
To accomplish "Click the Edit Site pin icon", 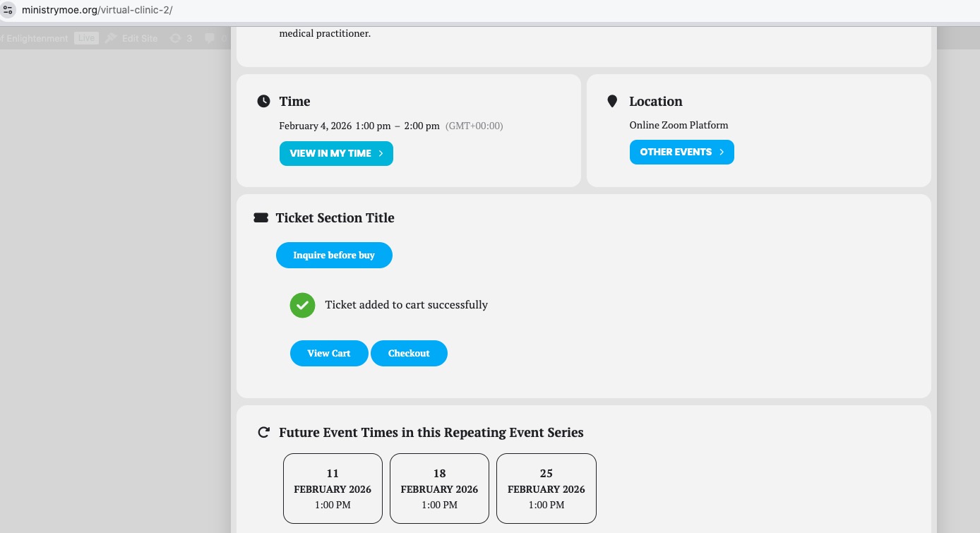I will [x=111, y=38].
